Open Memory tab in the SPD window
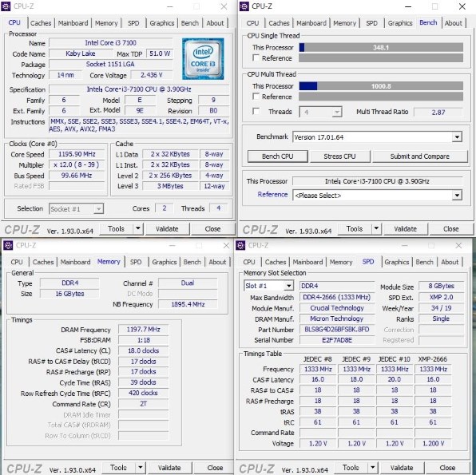This screenshot has width=476, height=475. 341,262
